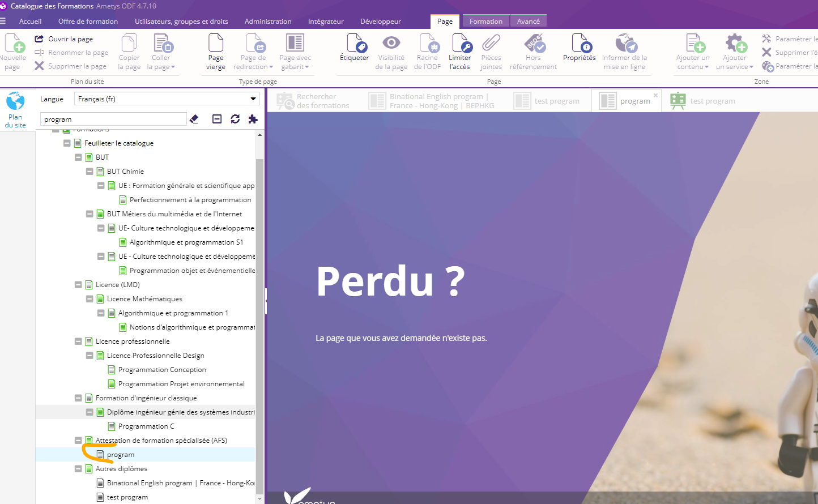This screenshot has height=504, width=818.
Task: Click Paramétrer le first zone option
Action: coord(790,39)
